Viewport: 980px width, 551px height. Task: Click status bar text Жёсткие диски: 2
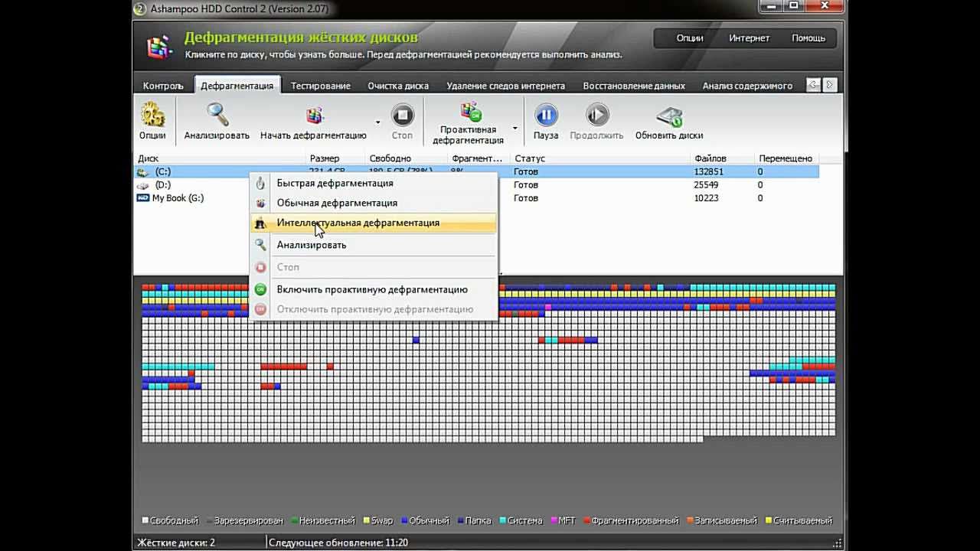[x=176, y=543]
